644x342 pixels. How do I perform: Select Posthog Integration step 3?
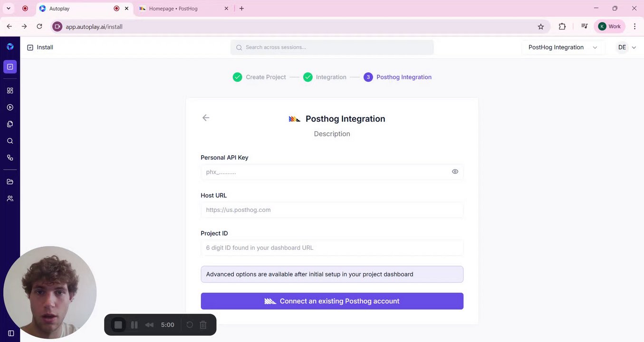[397, 77]
